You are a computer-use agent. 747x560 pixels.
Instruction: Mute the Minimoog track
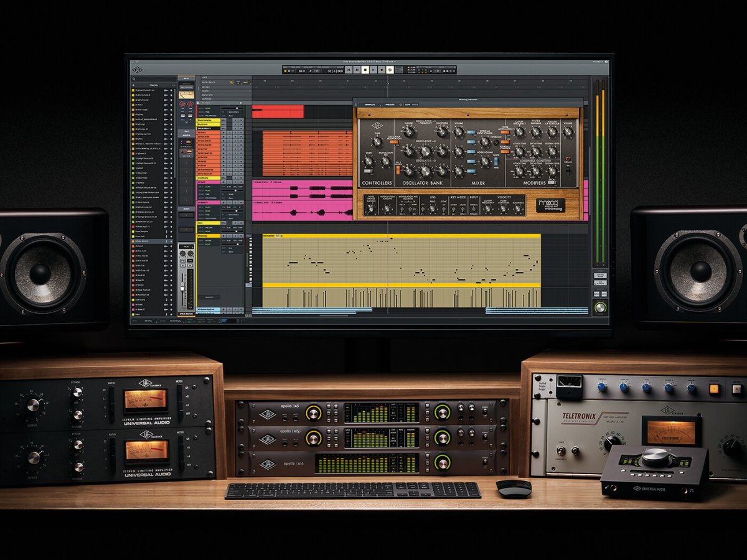point(241,236)
